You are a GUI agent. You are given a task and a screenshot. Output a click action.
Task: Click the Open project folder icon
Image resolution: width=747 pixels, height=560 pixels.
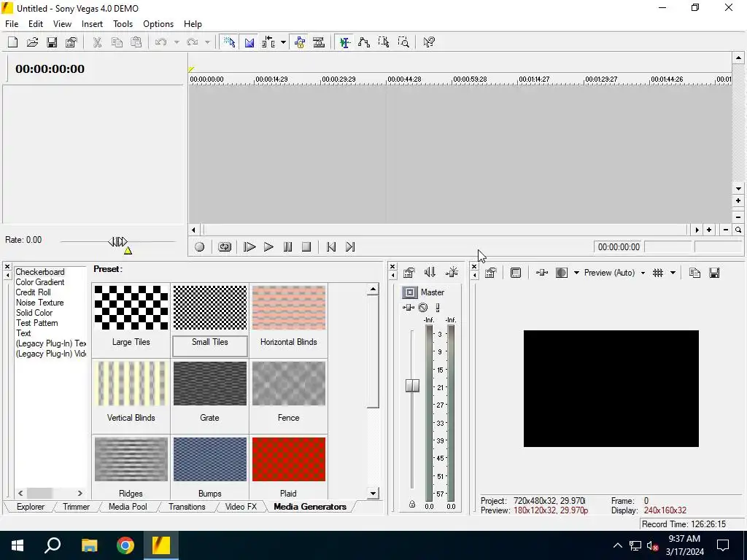point(32,42)
